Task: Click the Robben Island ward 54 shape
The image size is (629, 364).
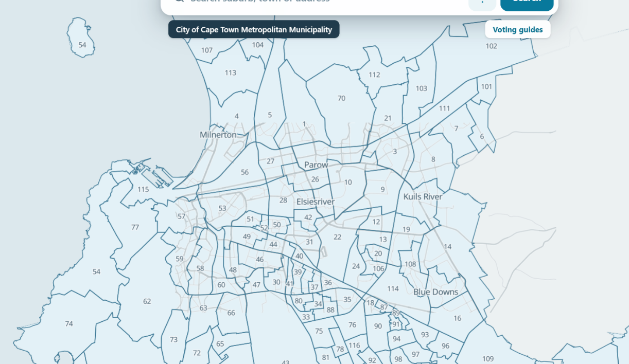Action: (81, 37)
